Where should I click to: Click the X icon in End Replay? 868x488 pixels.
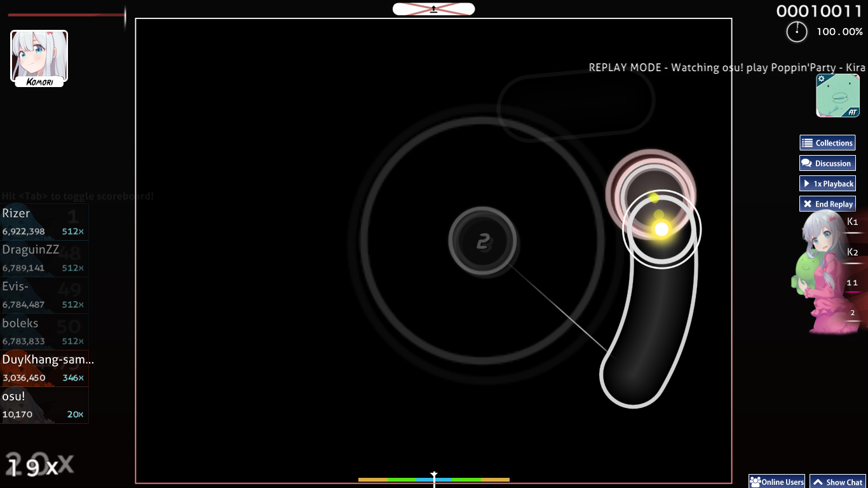coord(807,204)
